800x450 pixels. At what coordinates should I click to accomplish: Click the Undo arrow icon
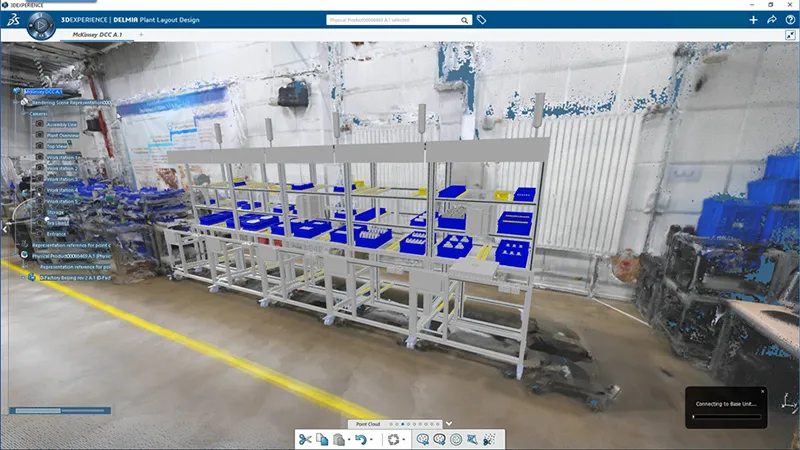(x=360, y=439)
